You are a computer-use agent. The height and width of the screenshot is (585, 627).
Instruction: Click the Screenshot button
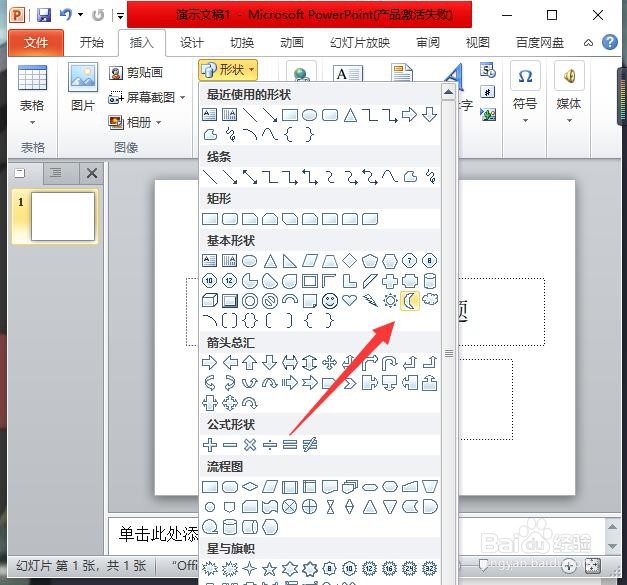(142, 97)
